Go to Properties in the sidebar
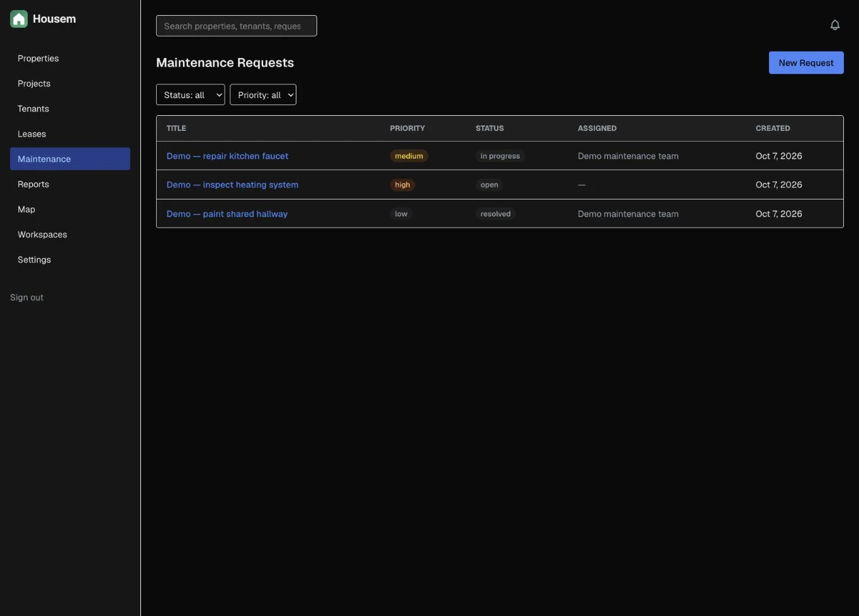The height and width of the screenshot is (616, 859). pyautogui.click(x=70, y=59)
